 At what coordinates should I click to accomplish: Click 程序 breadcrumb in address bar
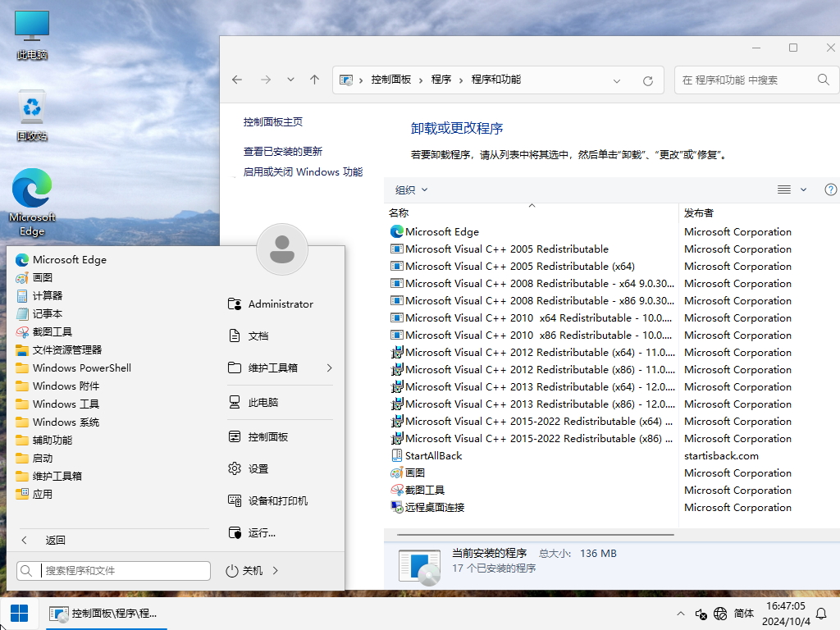[441, 80]
